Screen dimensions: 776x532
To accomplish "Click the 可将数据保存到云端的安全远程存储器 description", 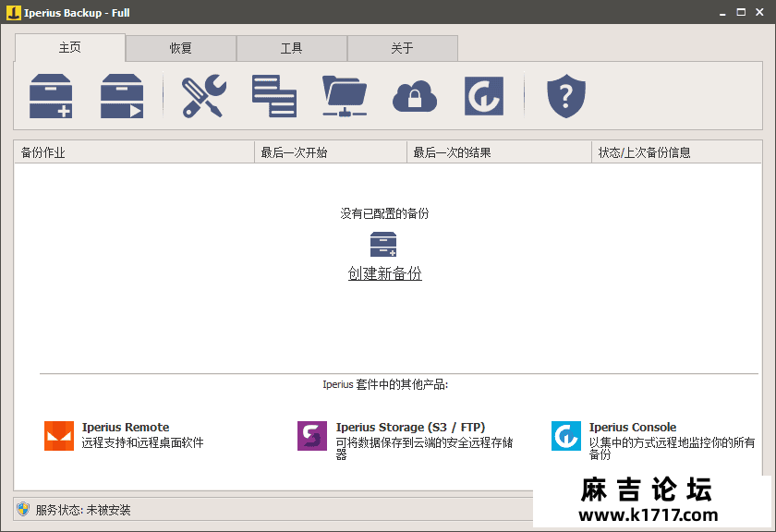I will coord(425,448).
